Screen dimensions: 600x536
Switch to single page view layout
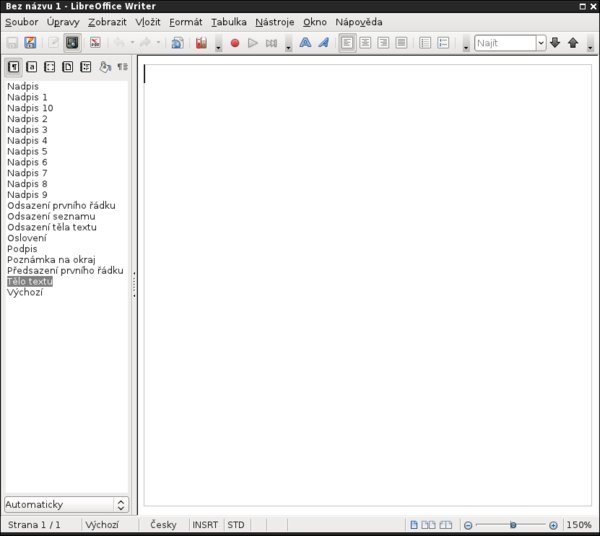tap(414, 525)
